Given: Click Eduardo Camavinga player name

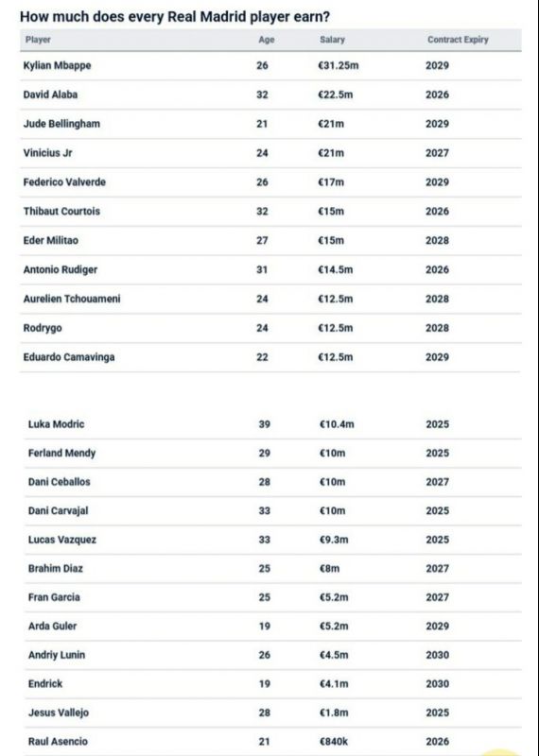Looking at the screenshot, I should pyautogui.click(x=69, y=357).
